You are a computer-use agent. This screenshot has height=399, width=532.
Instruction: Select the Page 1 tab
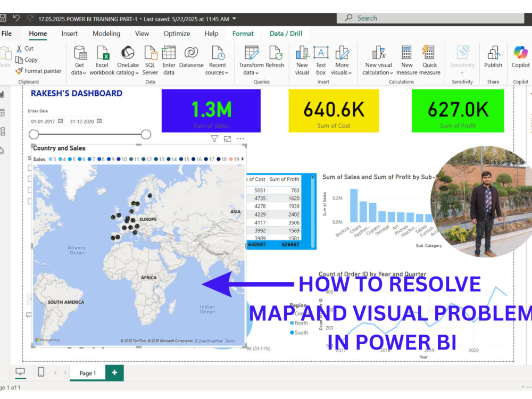(88, 373)
